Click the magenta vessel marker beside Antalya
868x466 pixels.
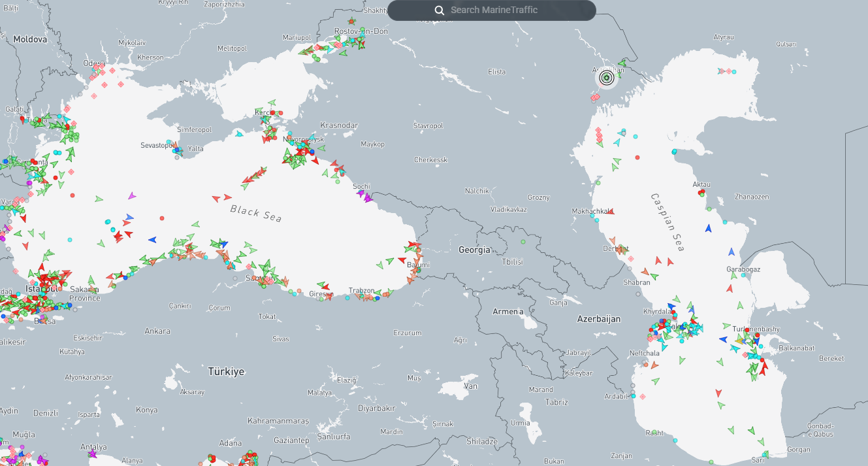coord(92,454)
